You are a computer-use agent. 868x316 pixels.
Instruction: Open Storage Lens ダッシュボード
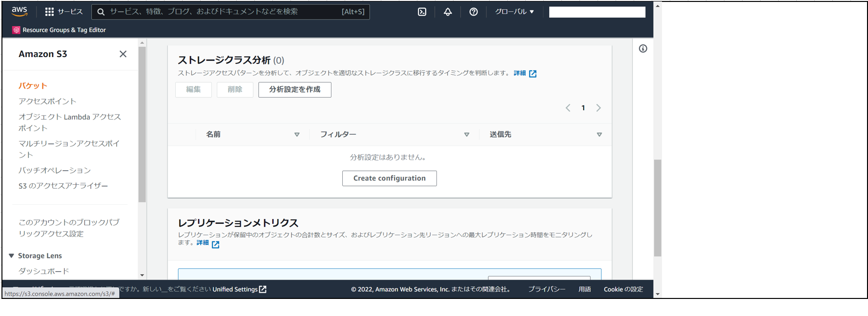[44, 271]
